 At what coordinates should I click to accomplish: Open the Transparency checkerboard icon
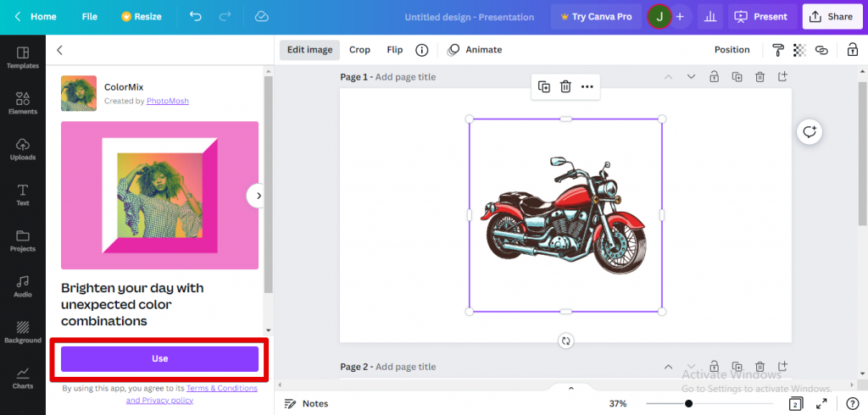point(799,50)
